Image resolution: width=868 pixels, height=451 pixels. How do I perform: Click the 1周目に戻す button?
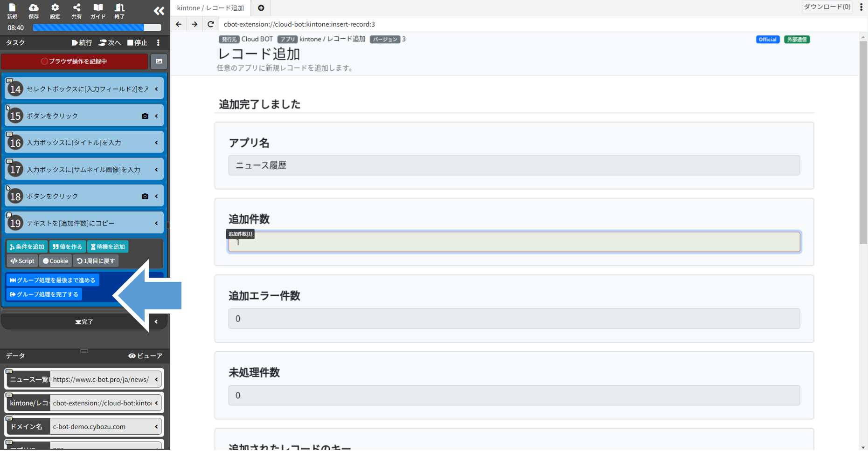point(96,261)
